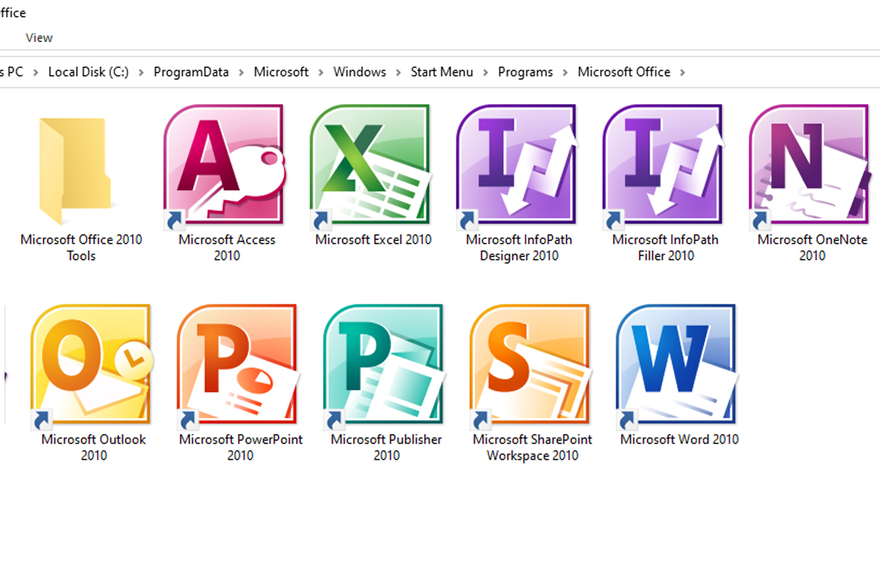This screenshot has width=880, height=588.
Task: Click 'Microsoft InfoPath Designer 2010' label
Action: [x=519, y=248]
